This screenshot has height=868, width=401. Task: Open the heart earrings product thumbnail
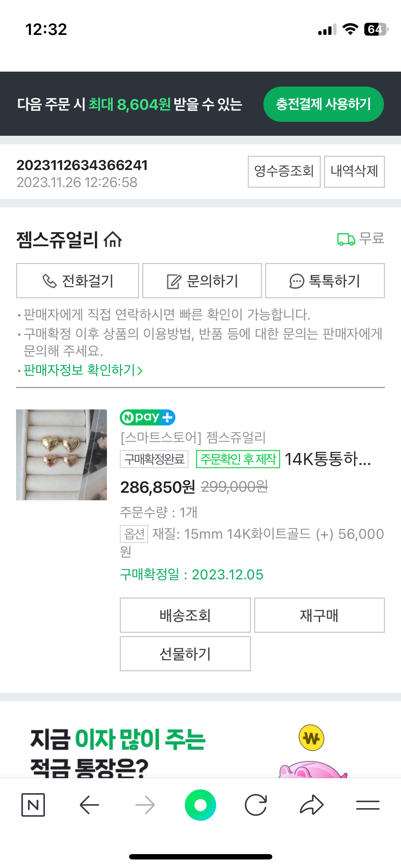click(61, 454)
